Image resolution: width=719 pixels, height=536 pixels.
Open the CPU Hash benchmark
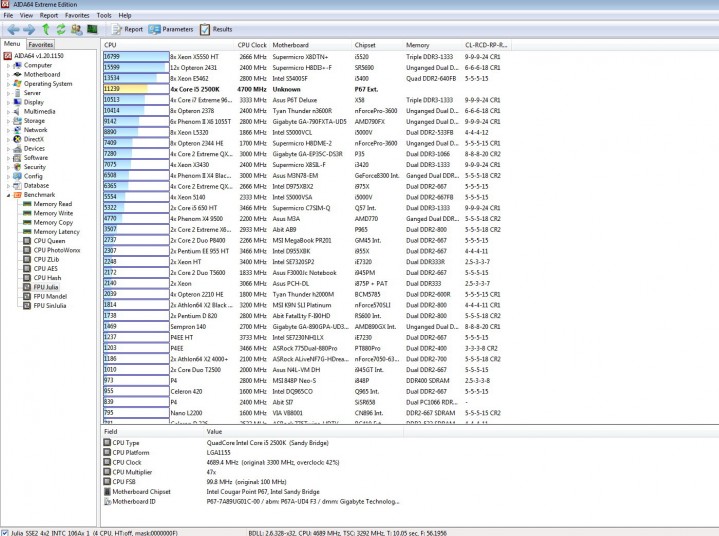click(x=42, y=278)
